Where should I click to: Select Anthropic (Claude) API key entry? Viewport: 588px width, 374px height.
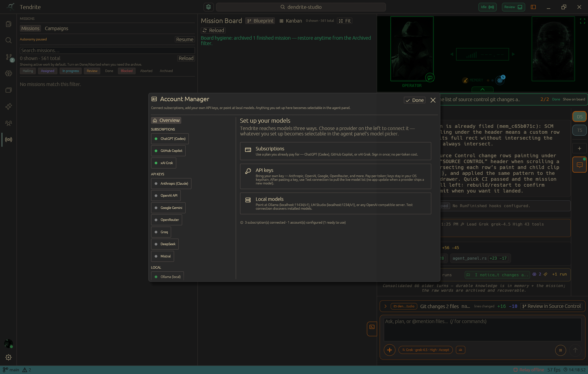(171, 183)
